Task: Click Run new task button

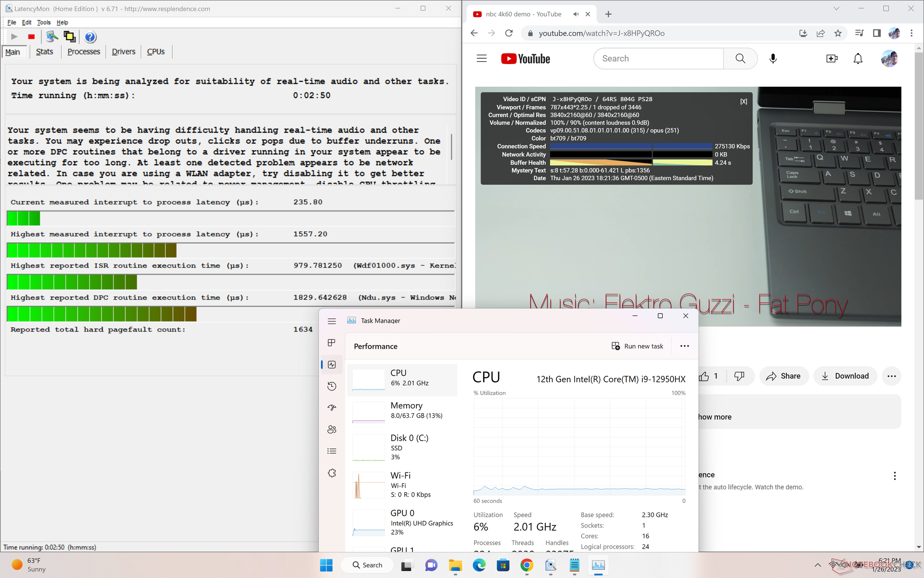Action: click(x=637, y=346)
